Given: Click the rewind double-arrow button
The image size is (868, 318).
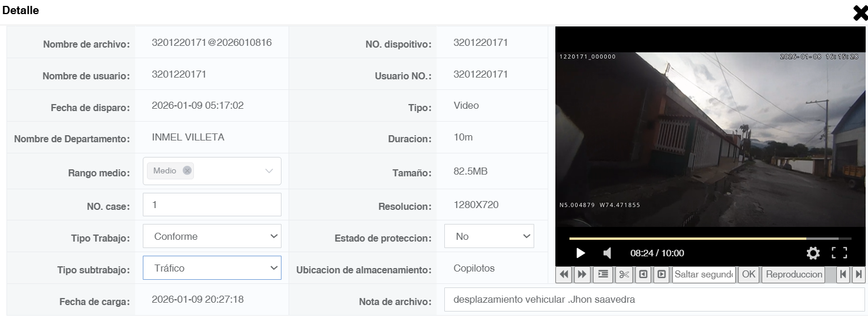Looking at the screenshot, I should 564,275.
